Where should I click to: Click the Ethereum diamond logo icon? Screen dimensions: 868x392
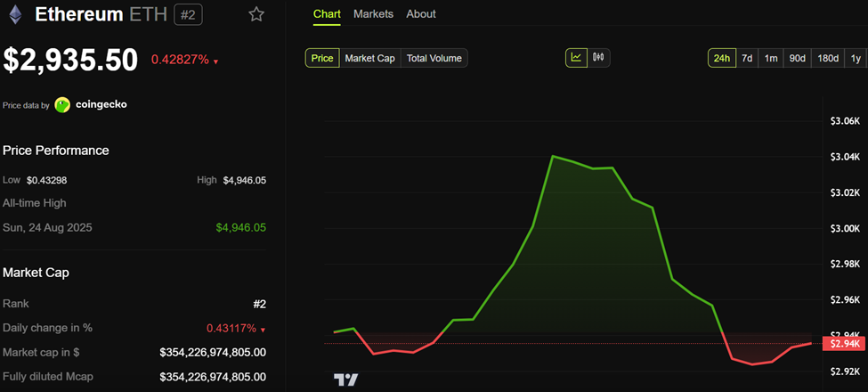13,14
